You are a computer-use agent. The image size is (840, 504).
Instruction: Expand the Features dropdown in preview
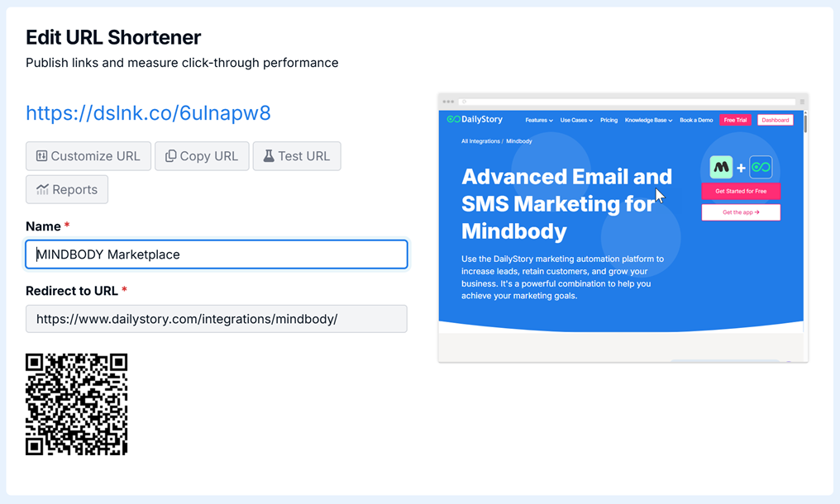539,121
